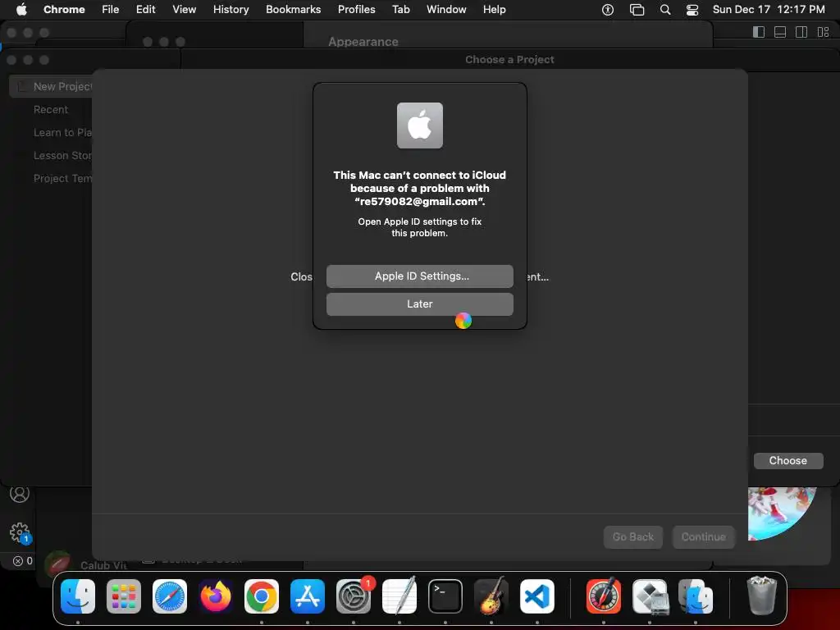
Task: Open the Apple menu in menu bar
Action: click(21, 9)
